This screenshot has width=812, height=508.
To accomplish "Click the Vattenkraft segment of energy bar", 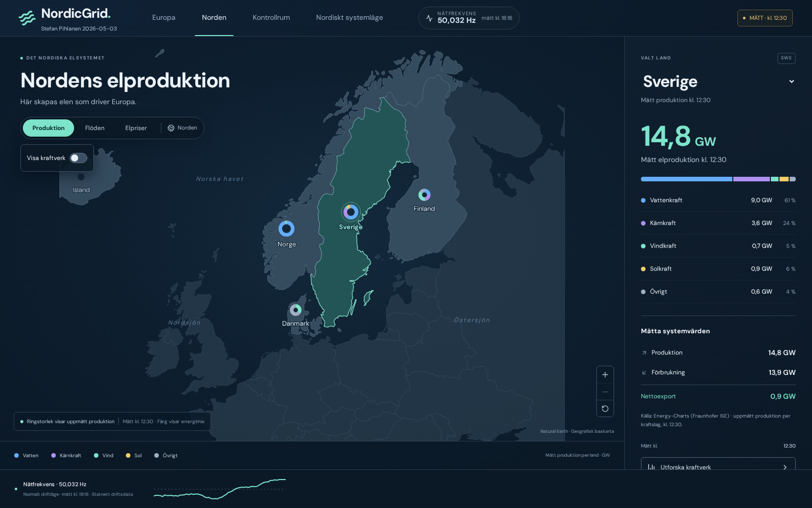I will [x=687, y=179].
